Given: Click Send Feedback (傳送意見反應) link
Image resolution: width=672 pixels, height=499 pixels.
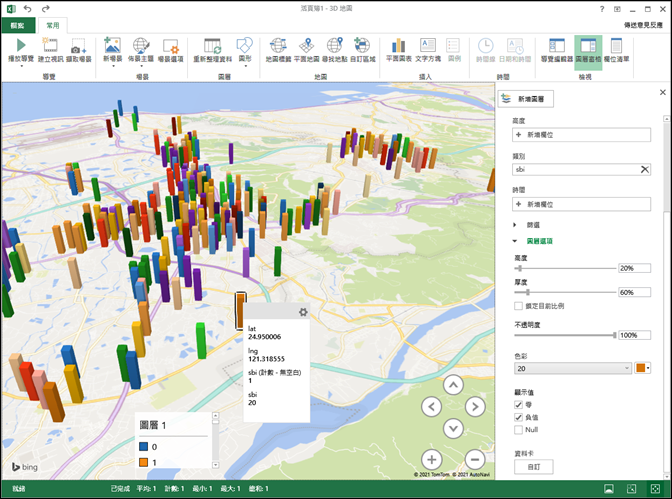Looking at the screenshot, I should pyautogui.click(x=643, y=25).
